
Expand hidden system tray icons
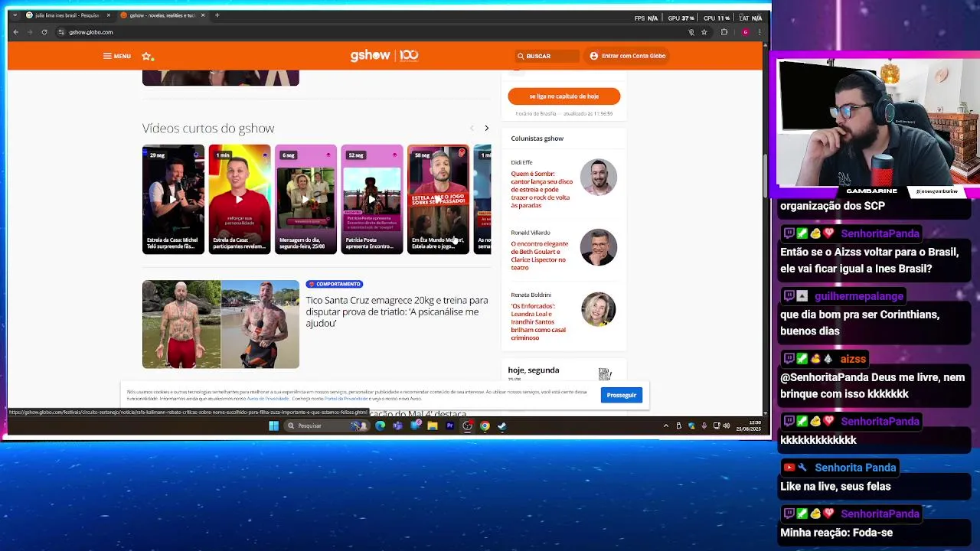click(x=665, y=426)
